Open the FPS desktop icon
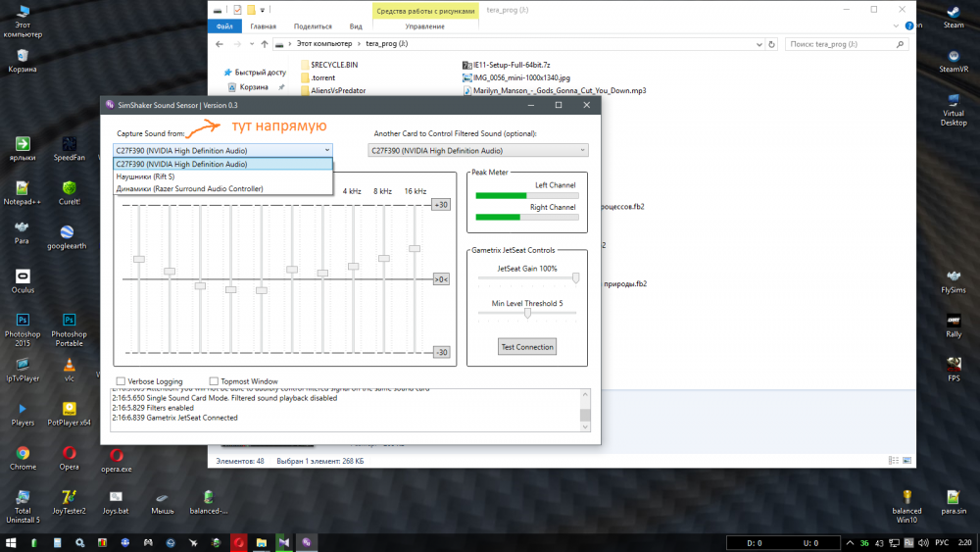 click(x=954, y=370)
